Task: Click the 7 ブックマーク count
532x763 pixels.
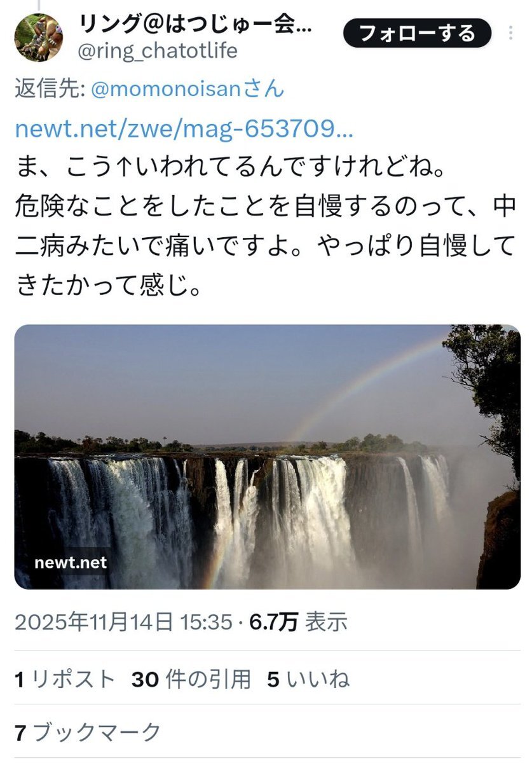Action: (x=88, y=732)
